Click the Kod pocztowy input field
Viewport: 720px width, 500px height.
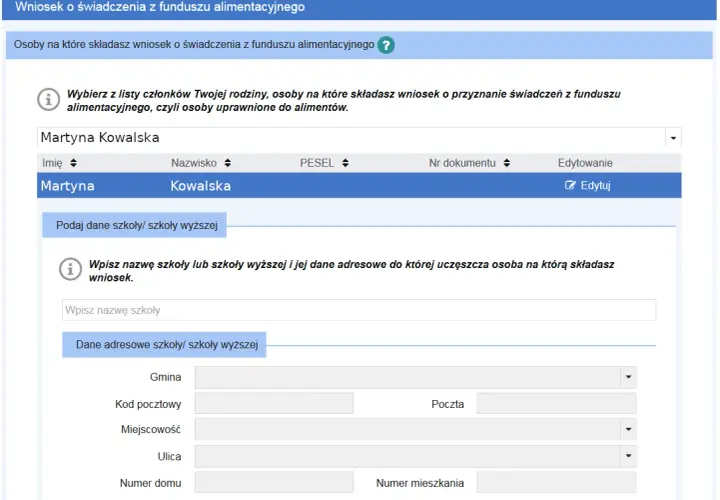point(274,403)
